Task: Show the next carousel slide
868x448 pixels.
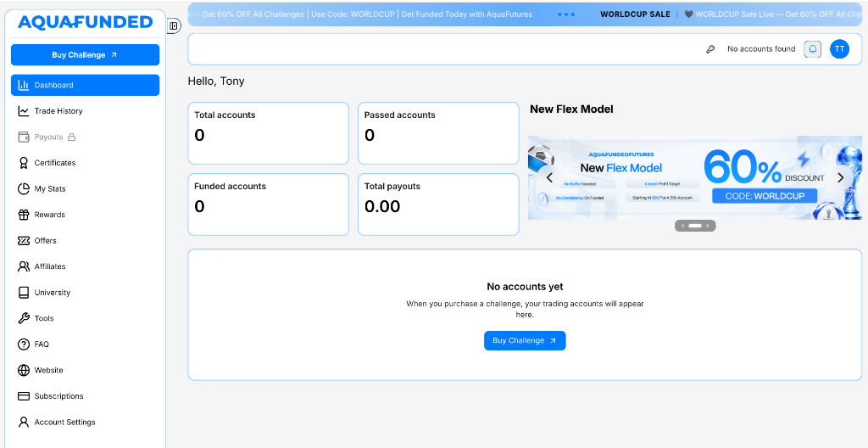Action: tap(841, 177)
